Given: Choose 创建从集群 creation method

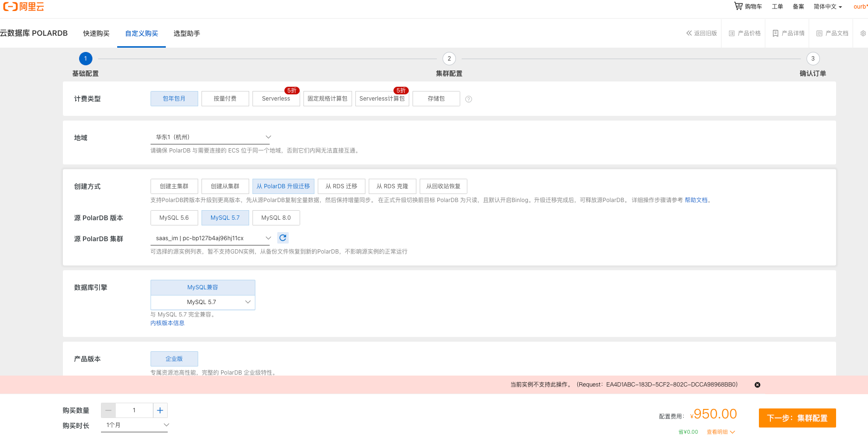Looking at the screenshot, I should pos(225,186).
